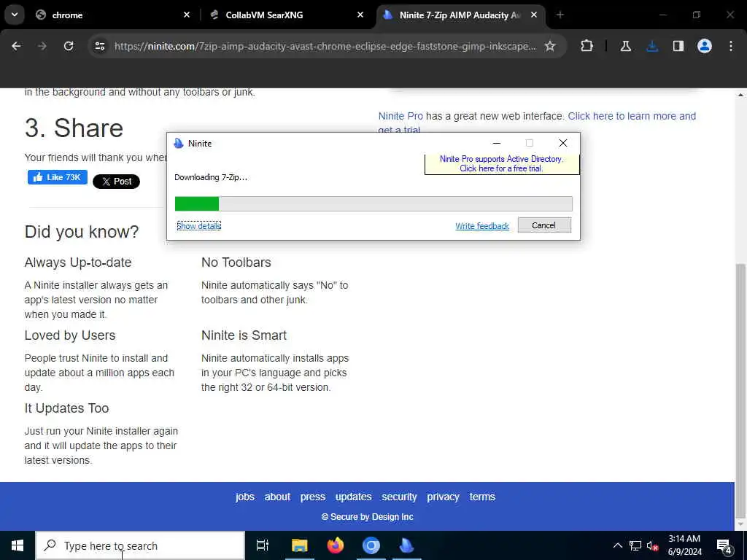The image size is (747, 560).
Task: Open site information icon in address bar
Action: pos(100,46)
